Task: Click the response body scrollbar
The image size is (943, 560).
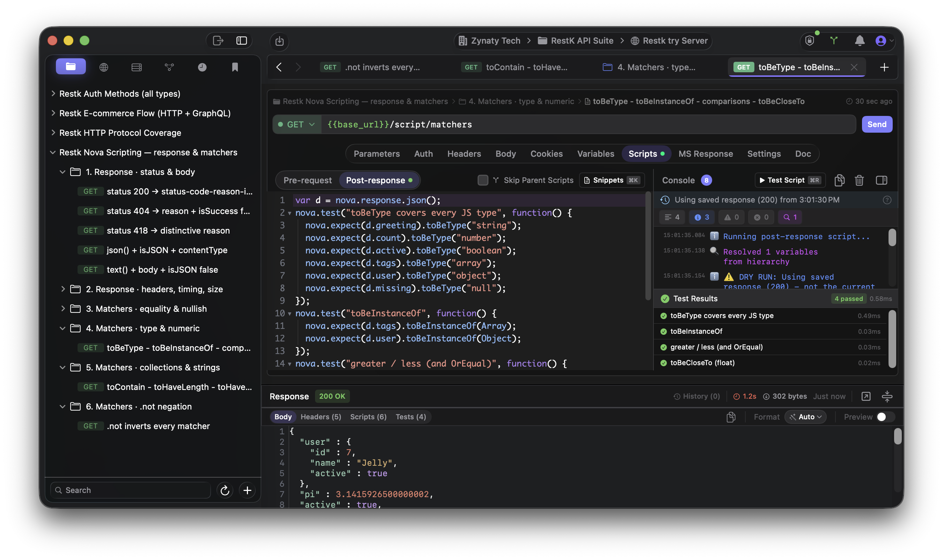Action: pyautogui.click(x=898, y=437)
